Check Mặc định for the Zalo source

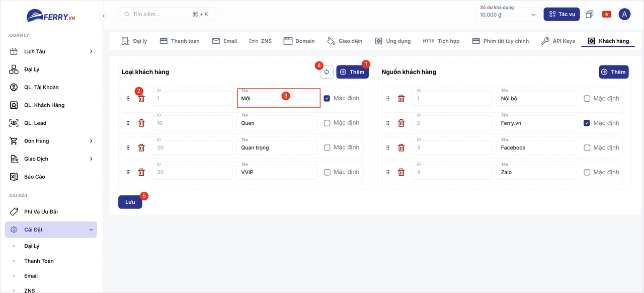[587, 172]
